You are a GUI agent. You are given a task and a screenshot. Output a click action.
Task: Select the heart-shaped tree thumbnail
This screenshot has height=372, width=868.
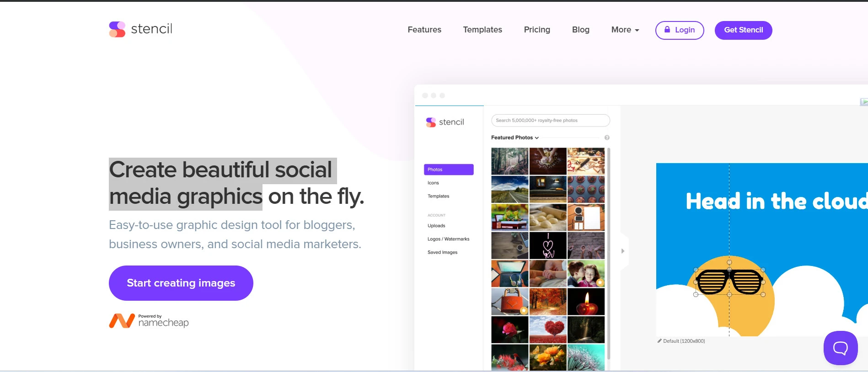[548, 329]
